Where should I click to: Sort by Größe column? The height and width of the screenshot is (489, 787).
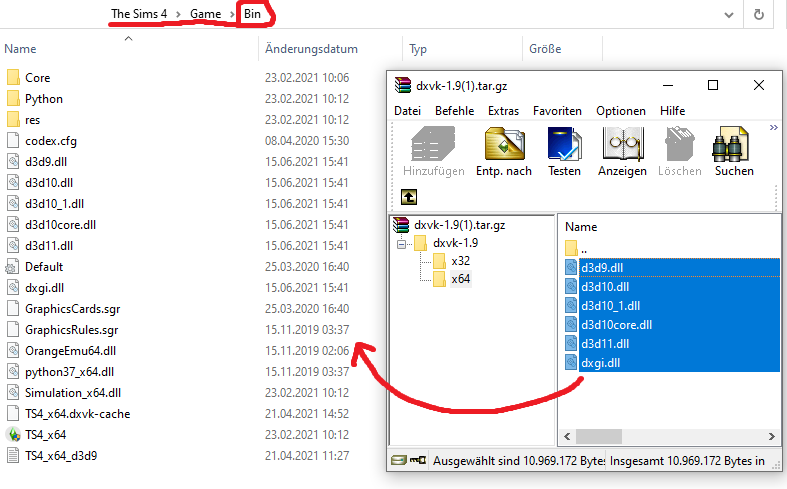(x=545, y=49)
